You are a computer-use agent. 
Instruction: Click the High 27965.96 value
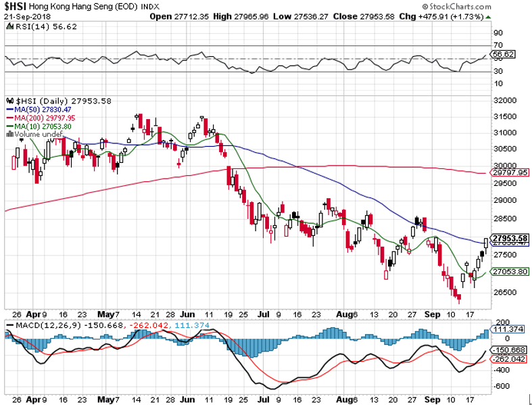click(x=241, y=16)
